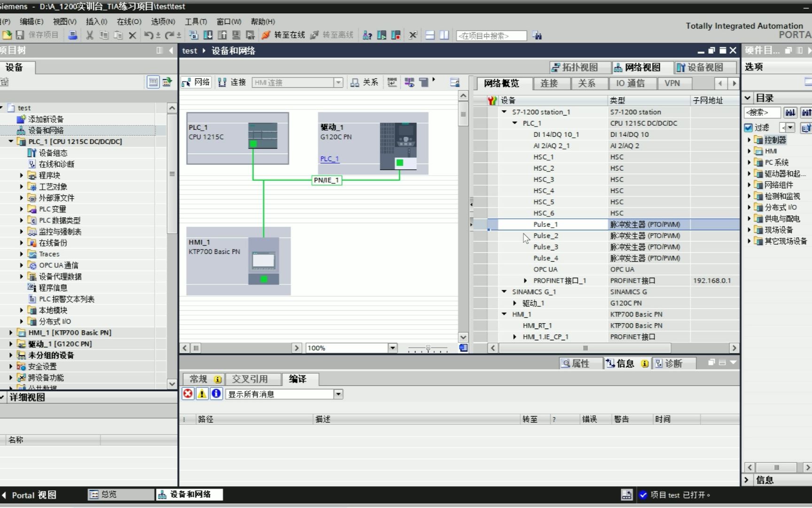Toggle the information filter icon in compile tab
The image size is (812, 508).
pyautogui.click(x=216, y=394)
